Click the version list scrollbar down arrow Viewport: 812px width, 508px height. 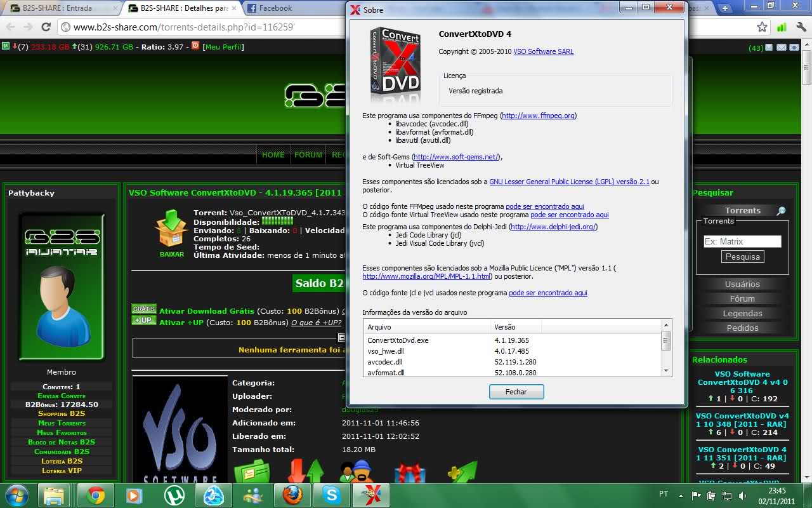(665, 370)
